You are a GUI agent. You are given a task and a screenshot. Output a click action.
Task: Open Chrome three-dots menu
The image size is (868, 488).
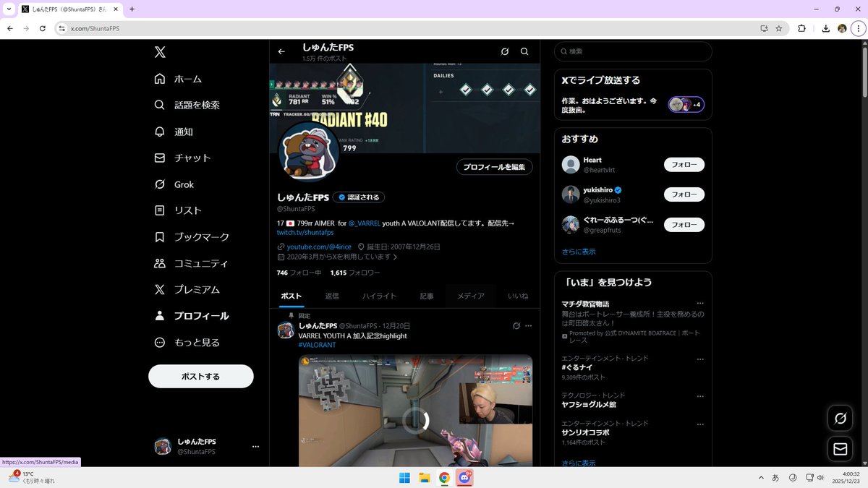(x=858, y=28)
